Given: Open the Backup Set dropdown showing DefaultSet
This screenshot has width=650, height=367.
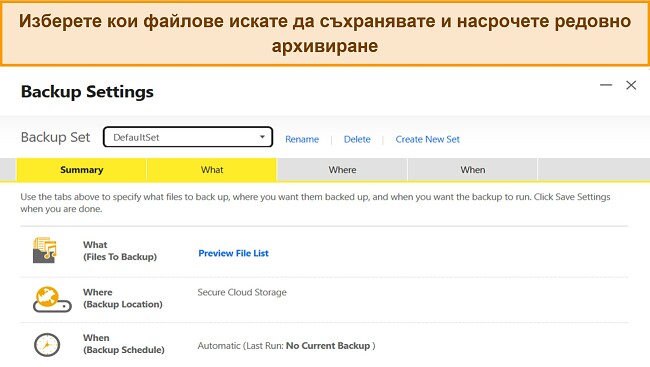Looking at the screenshot, I should click(188, 137).
